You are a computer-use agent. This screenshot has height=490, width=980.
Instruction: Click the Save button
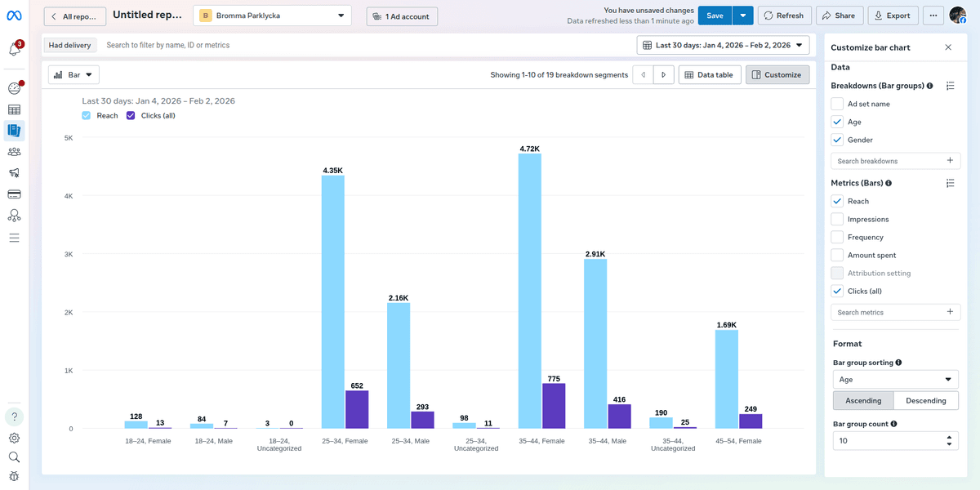coord(715,16)
